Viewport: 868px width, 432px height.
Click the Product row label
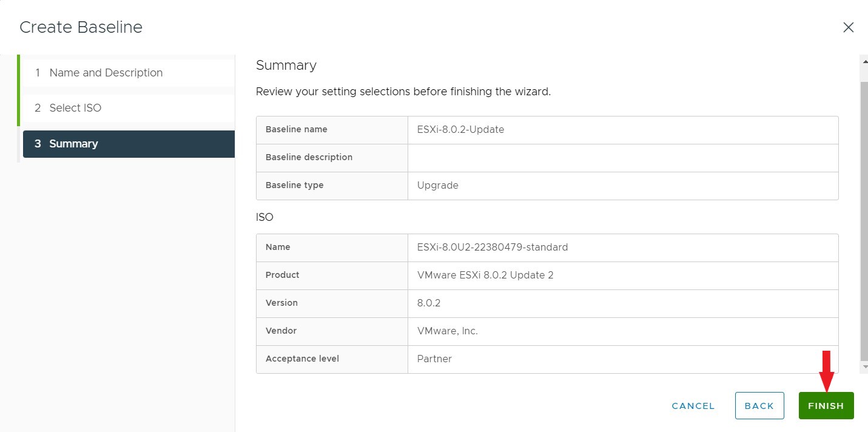point(282,275)
